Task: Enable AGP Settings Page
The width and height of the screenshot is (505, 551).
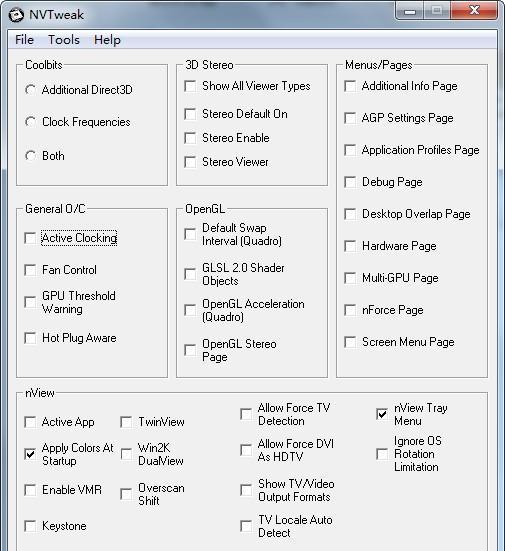Action: (350, 118)
